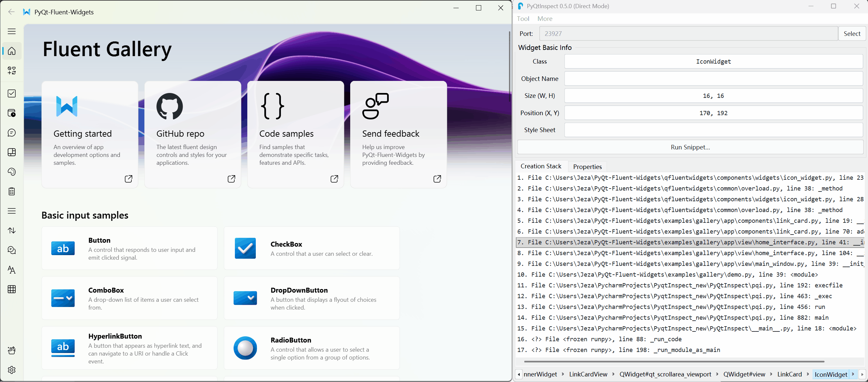Image resolution: width=868 pixels, height=382 pixels.
Task: Click the creation stack horizontal scrollbar
Action: point(674,361)
